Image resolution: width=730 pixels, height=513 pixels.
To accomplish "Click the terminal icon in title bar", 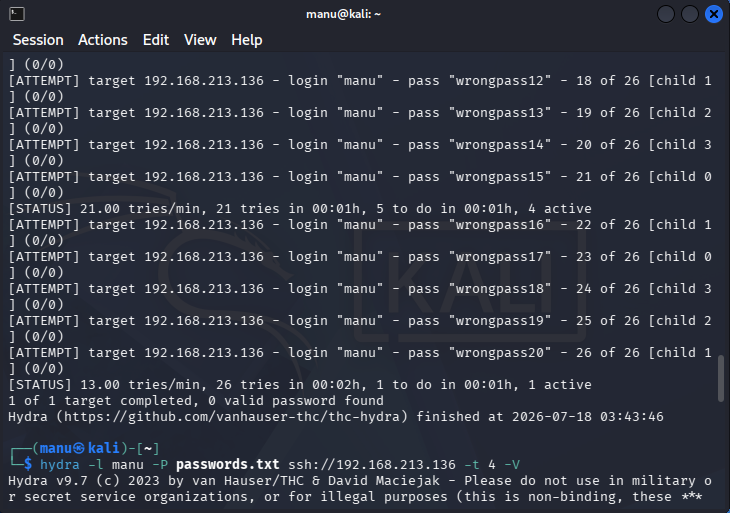I will click(17, 14).
